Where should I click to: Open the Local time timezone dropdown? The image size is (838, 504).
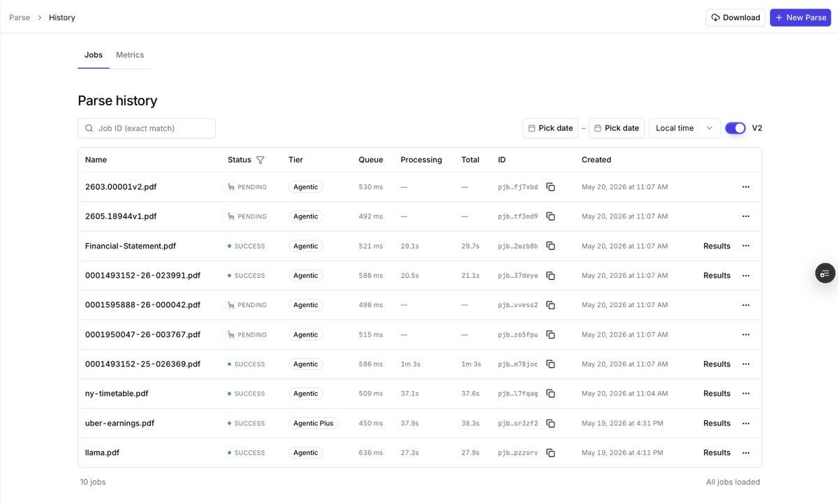[684, 128]
